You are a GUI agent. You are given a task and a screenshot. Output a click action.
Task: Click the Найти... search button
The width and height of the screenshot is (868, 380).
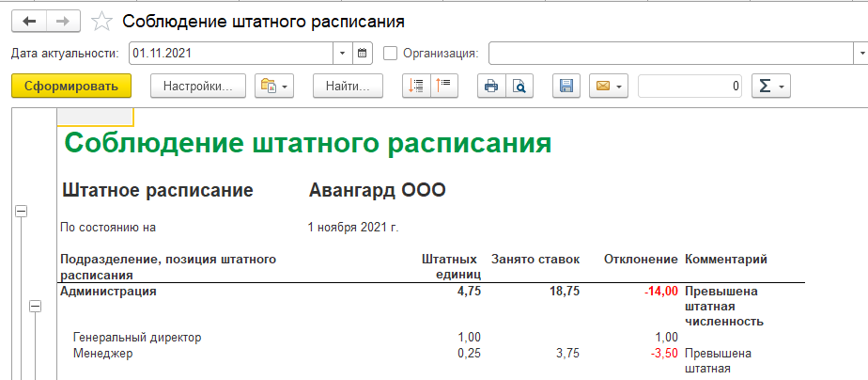[348, 87]
